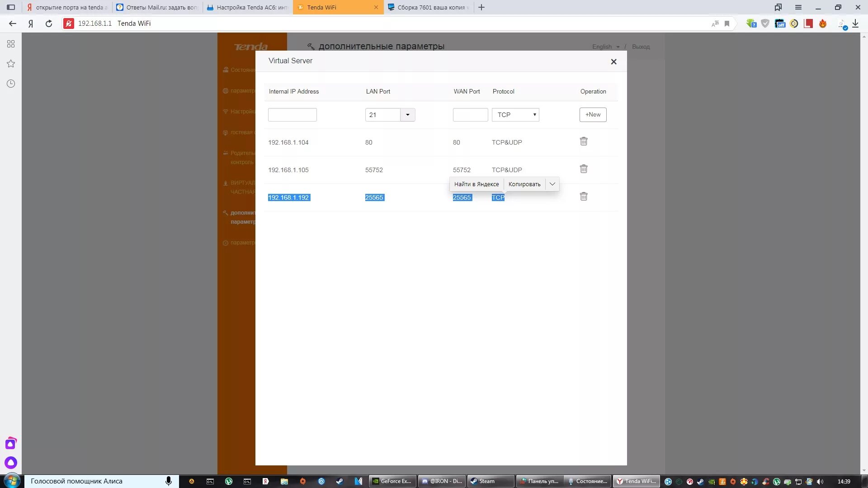Click the Hola flame extension icon
The width and height of the screenshot is (868, 488).
[823, 23]
